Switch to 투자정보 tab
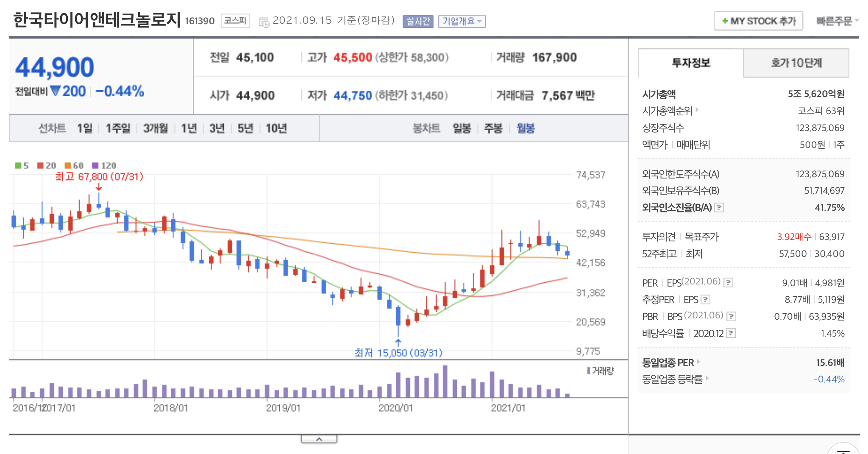Screen dimensions: 868x454 (691, 63)
